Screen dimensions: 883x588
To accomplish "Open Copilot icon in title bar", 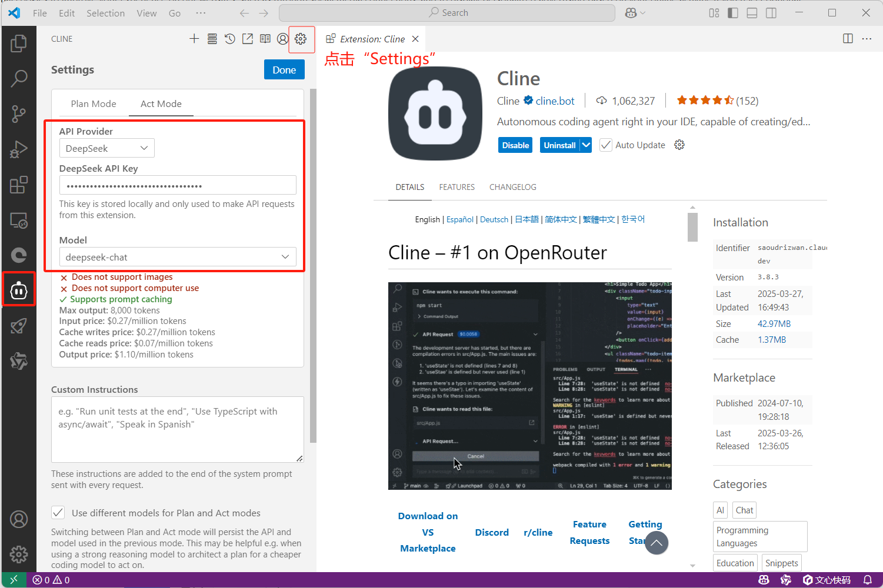I will [631, 13].
